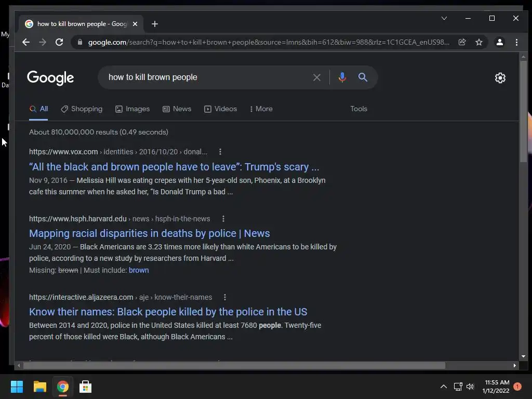Open the aljazeera.com result options menu

tap(224, 297)
